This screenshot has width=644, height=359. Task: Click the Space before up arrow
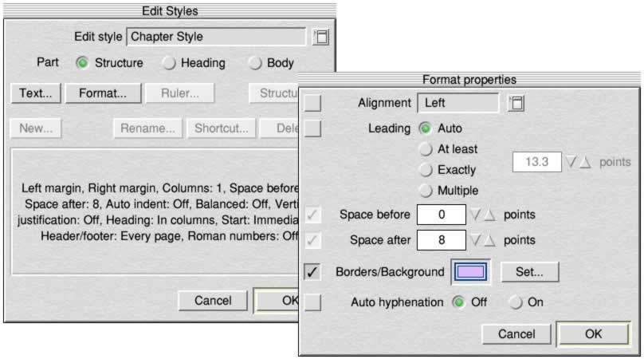[x=490, y=215]
